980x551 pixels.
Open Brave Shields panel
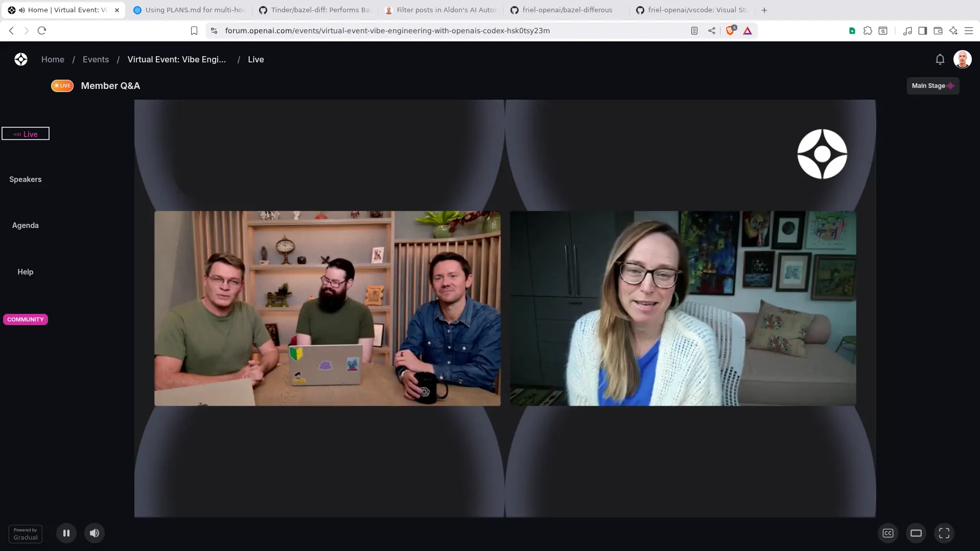730,30
